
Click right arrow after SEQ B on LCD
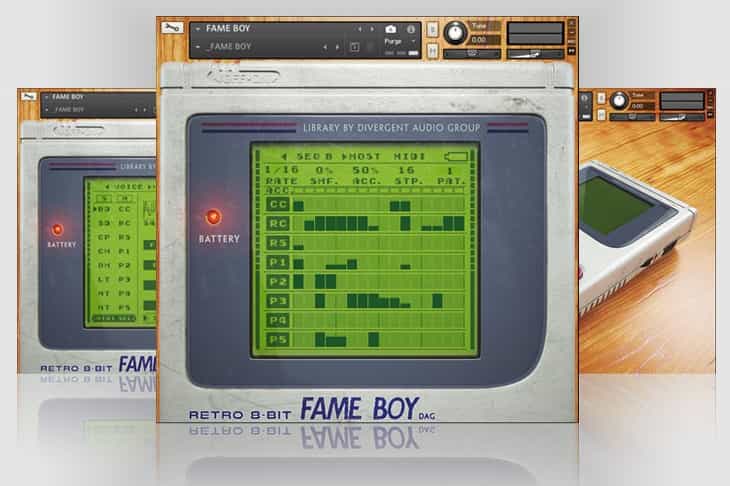click(x=344, y=156)
